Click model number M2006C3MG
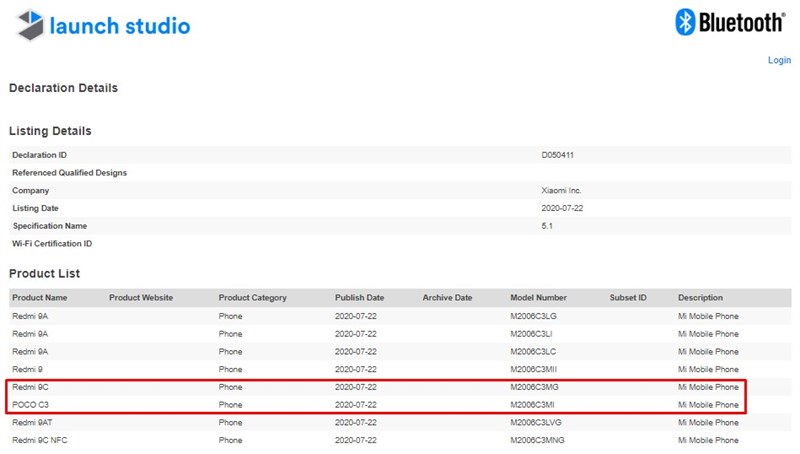This screenshot has width=800, height=454. (x=534, y=387)
